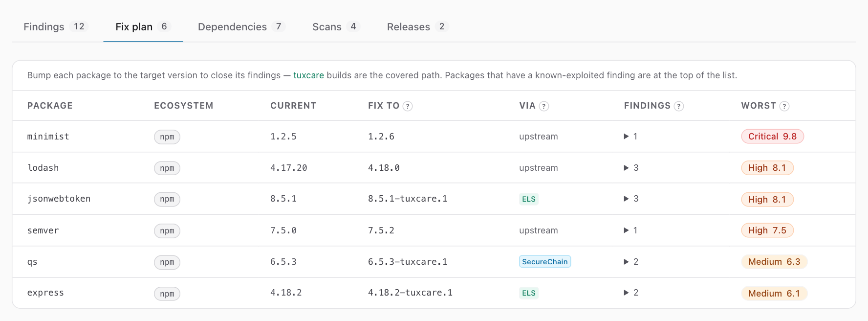Click npm tag in minimist row
Image resolution: width=868 pixels, height=321 pixels.
point(167,137)
